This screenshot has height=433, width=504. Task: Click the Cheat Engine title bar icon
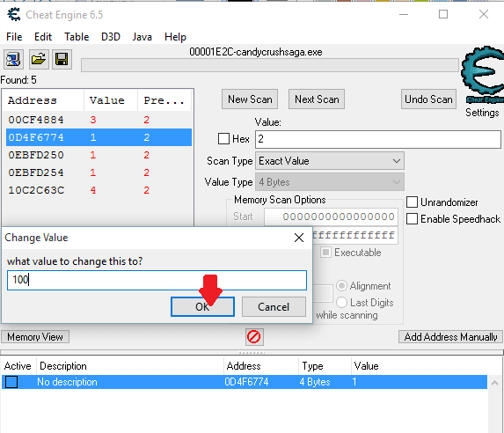point(14,14)
